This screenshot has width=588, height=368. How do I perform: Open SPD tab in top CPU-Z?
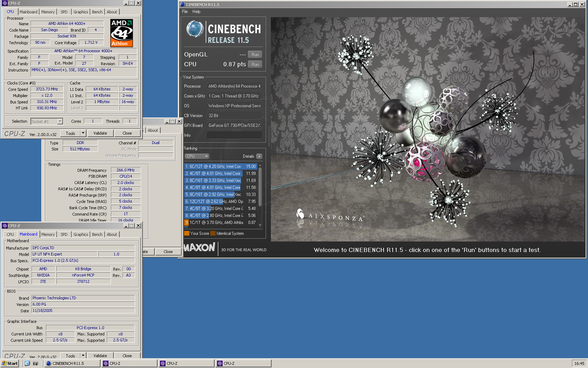64,12
